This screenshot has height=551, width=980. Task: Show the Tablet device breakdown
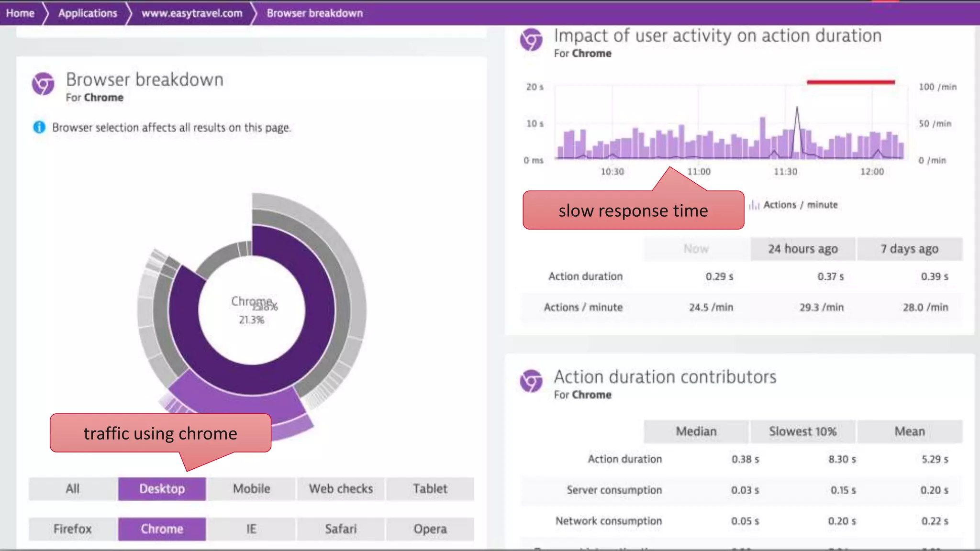(x=430, y=489)
